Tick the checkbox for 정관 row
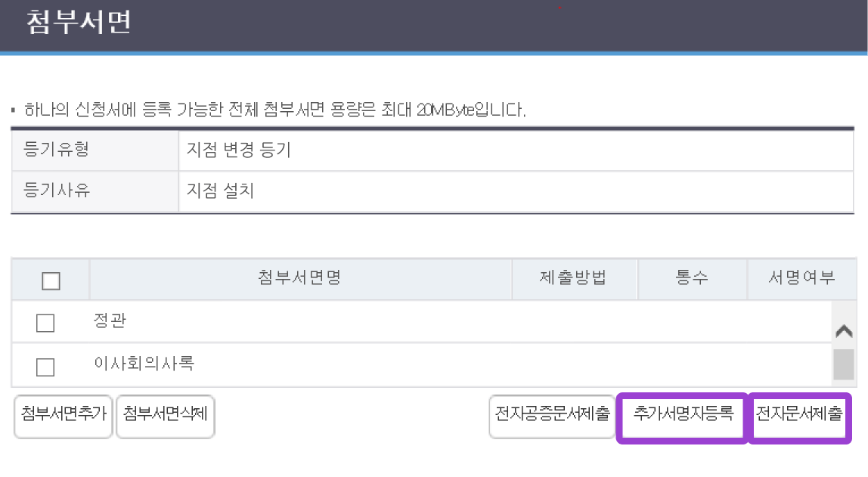868x477 pixels. pyautogui.click(x=45, y=324)
